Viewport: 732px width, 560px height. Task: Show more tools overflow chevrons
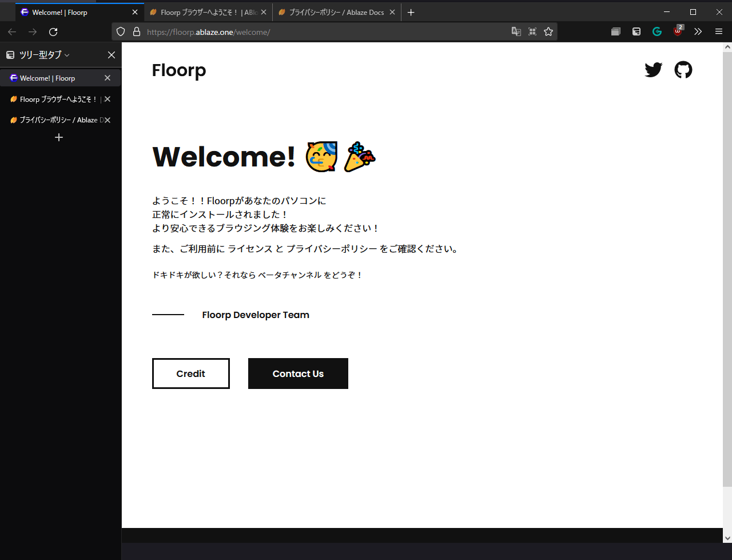coord(698,32)
